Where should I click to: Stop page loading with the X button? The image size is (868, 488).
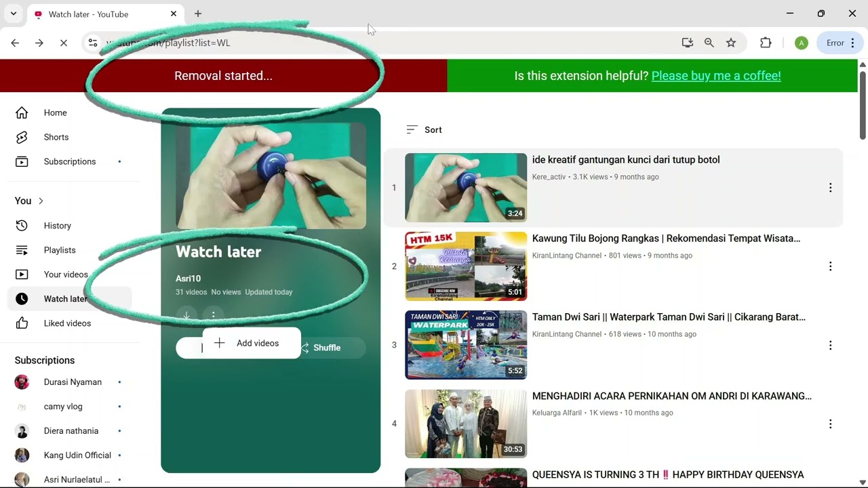point(64,43)
